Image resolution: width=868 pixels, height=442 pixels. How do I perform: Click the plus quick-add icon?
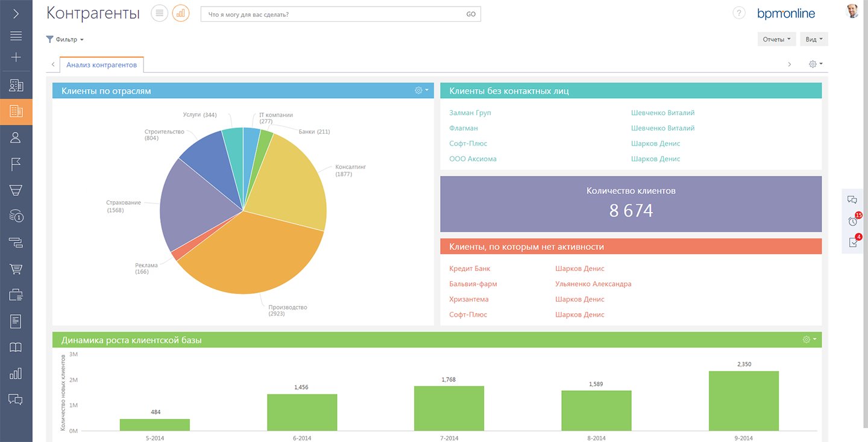(16, 58)
